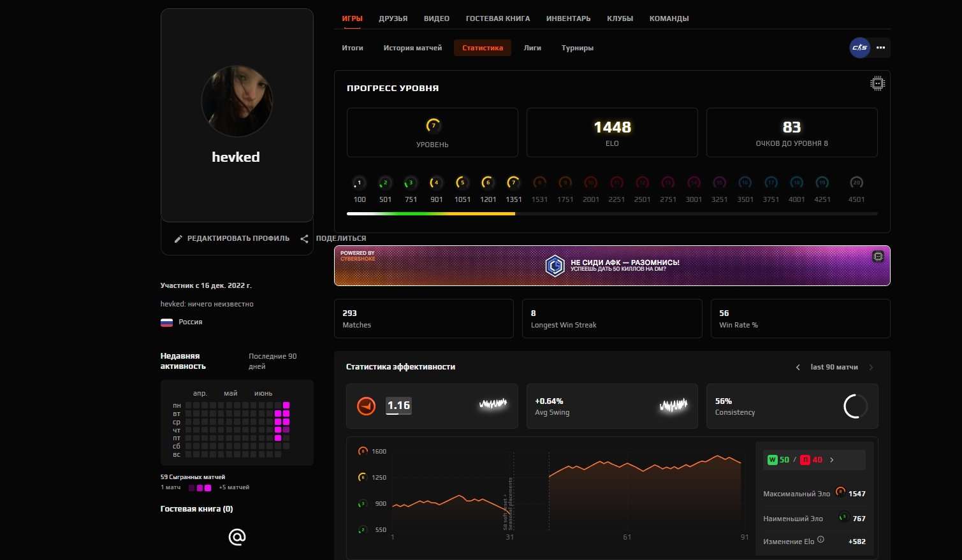Click the Участник с 16 дек. 2022 г. text
The height and width of the screenshot is (560, 962).
206,285
